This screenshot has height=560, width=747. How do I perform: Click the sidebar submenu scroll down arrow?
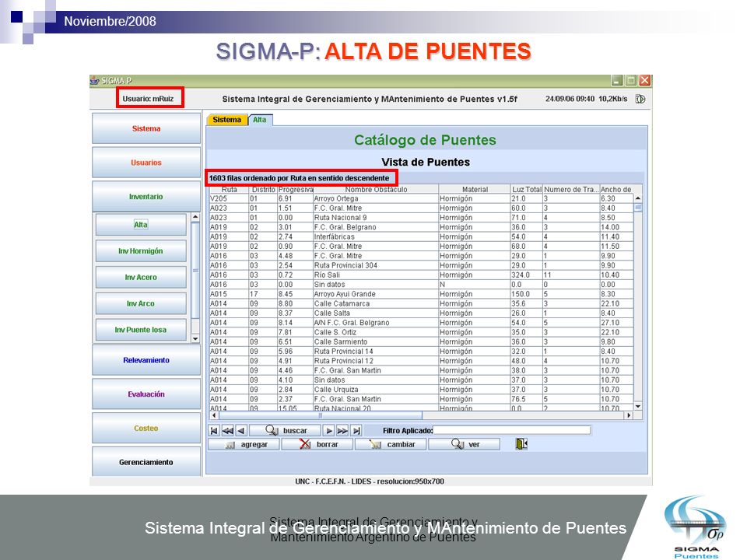(195, 338)
